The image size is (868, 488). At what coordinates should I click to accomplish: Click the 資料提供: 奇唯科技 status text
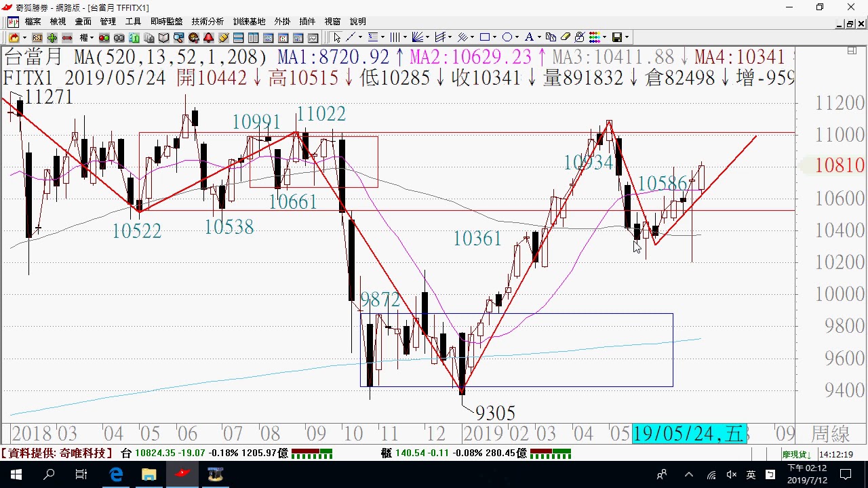pyautogui.click(x=58, y=453)
